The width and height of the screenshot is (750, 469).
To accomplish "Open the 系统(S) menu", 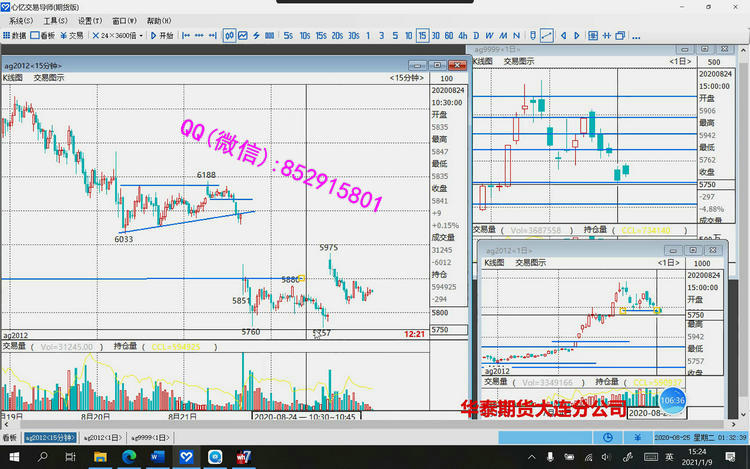I will pyautogui.click(x=21, y=20).
